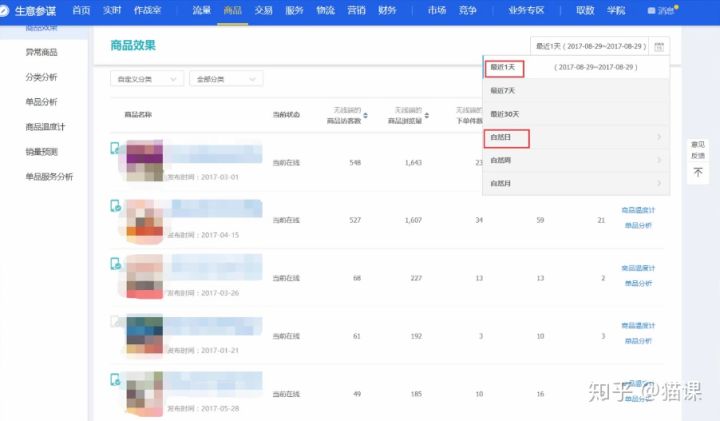Click the calendar icon beside the date range
This screenshot has height=421, width=720.
[x=659, y=46]
